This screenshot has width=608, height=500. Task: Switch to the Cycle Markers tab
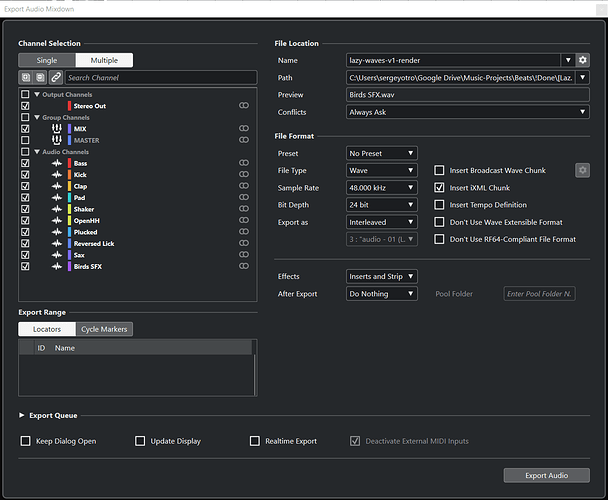(x=104, y=329)
